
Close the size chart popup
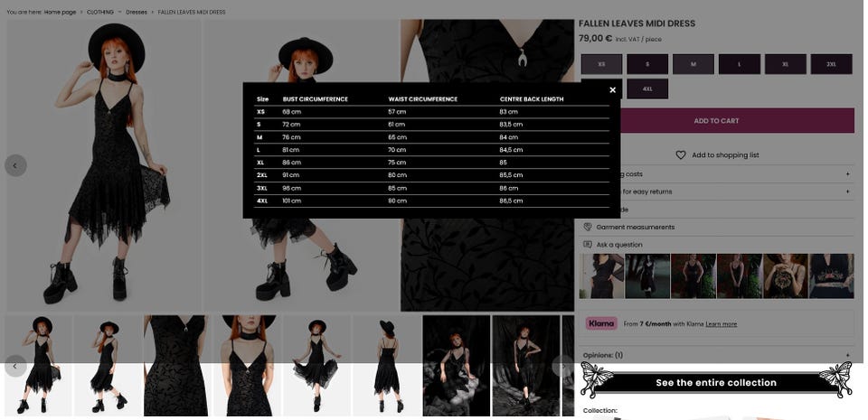pyautogui.click(x=612, y=90)
